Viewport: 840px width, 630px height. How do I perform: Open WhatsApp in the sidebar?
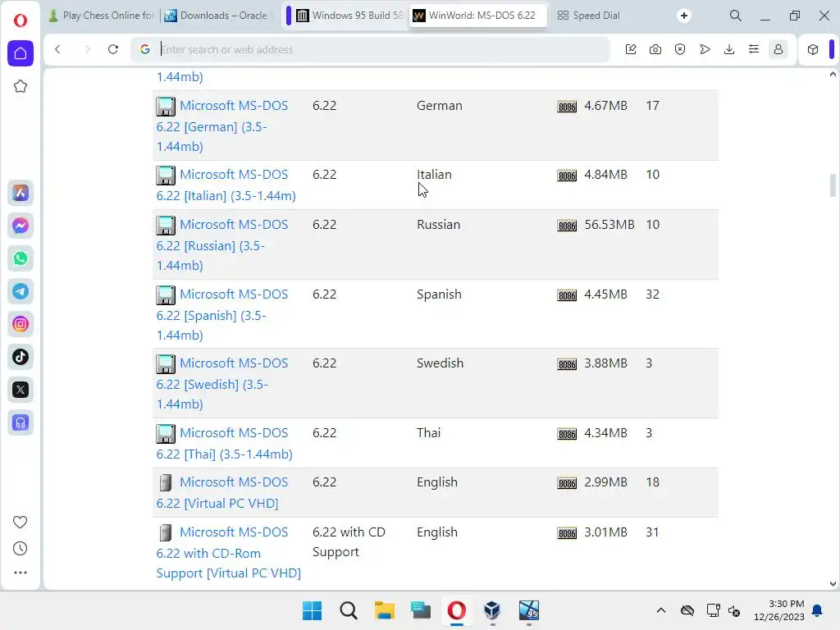coord(21,258)
